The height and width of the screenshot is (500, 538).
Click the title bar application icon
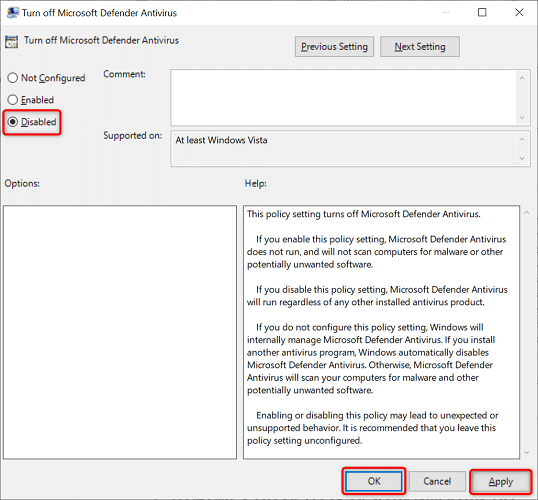point(13,13)
